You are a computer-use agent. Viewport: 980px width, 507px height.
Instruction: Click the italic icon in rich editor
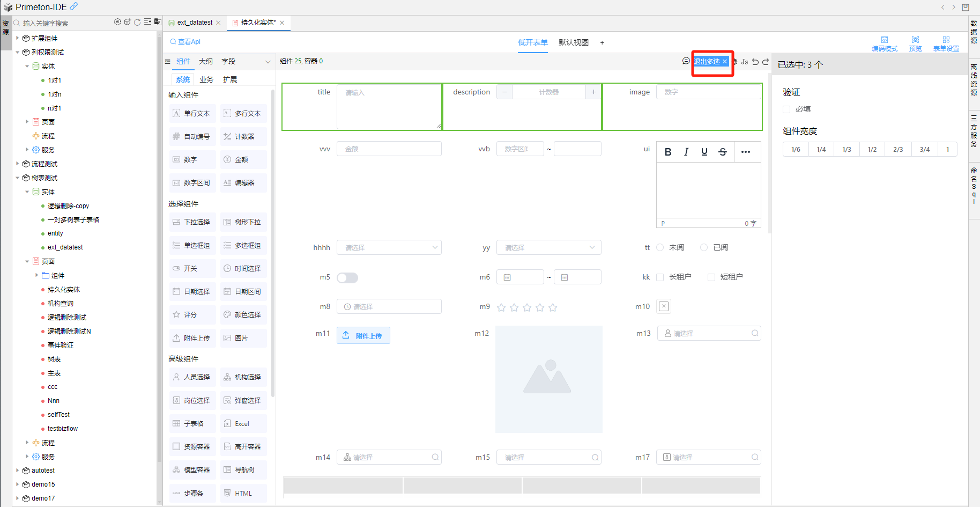click(686, 152)
